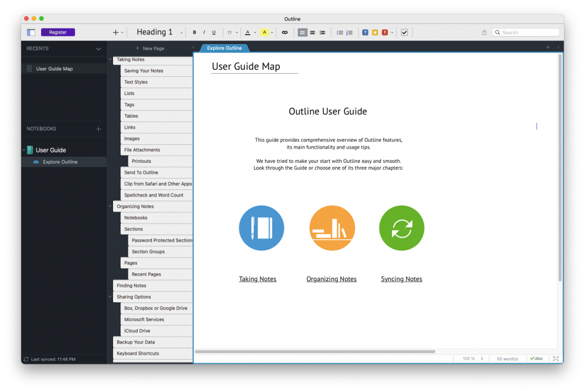Open the User Guide notebook icon
585x392 pixels.
coord(30,150)
